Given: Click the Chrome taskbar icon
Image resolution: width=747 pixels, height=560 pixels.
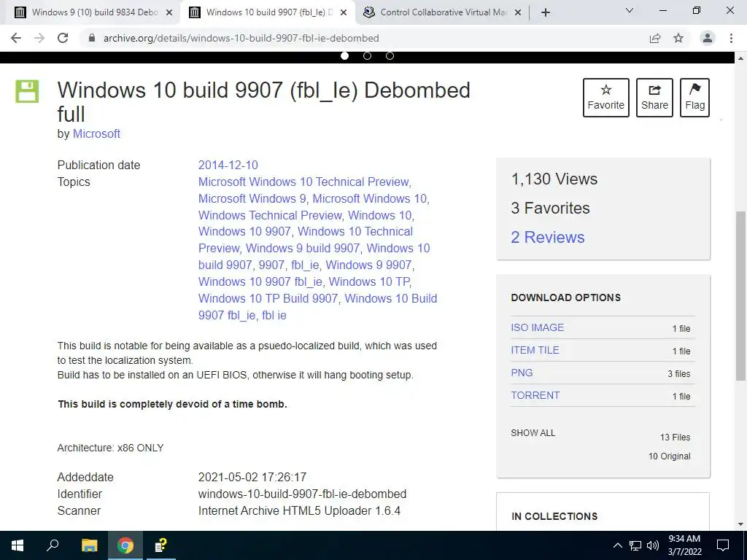Looking at the screenshot, I should 125,545.
